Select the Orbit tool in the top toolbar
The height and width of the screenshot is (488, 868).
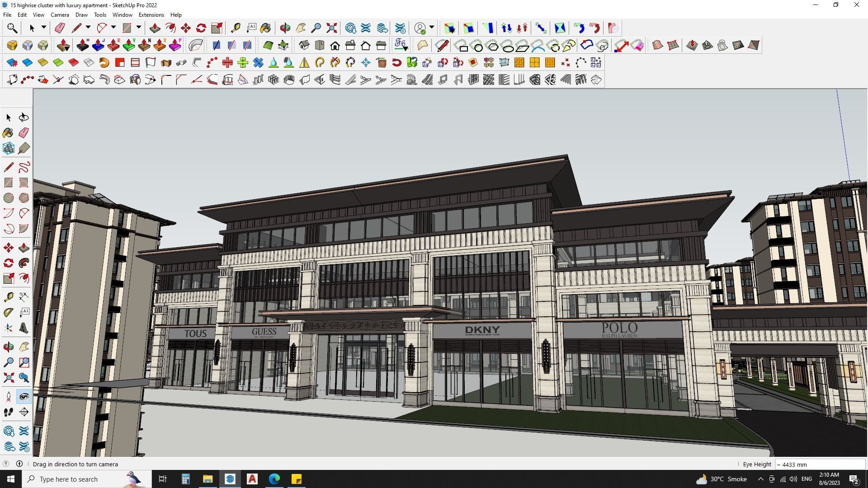click(285, 28)
